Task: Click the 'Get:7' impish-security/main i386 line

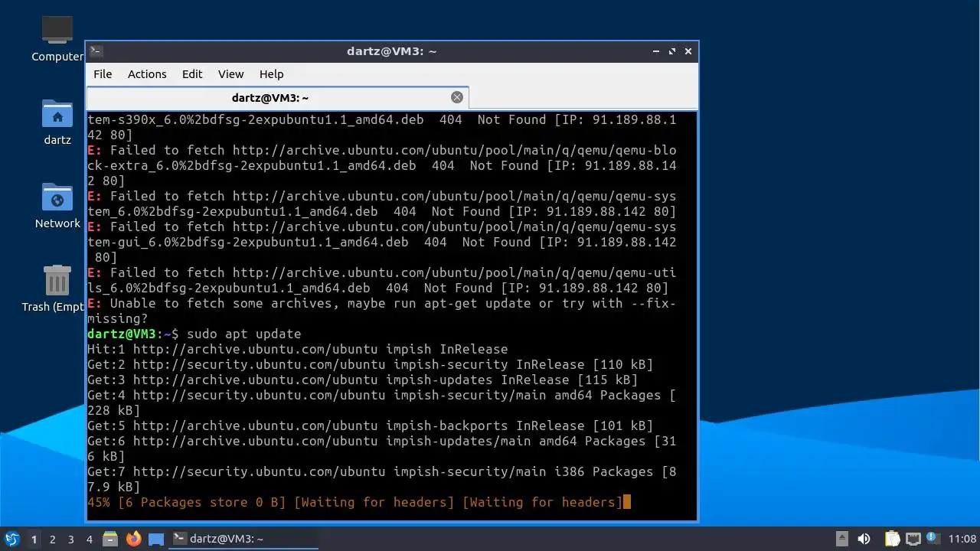Action: click(x=382, y=479)
